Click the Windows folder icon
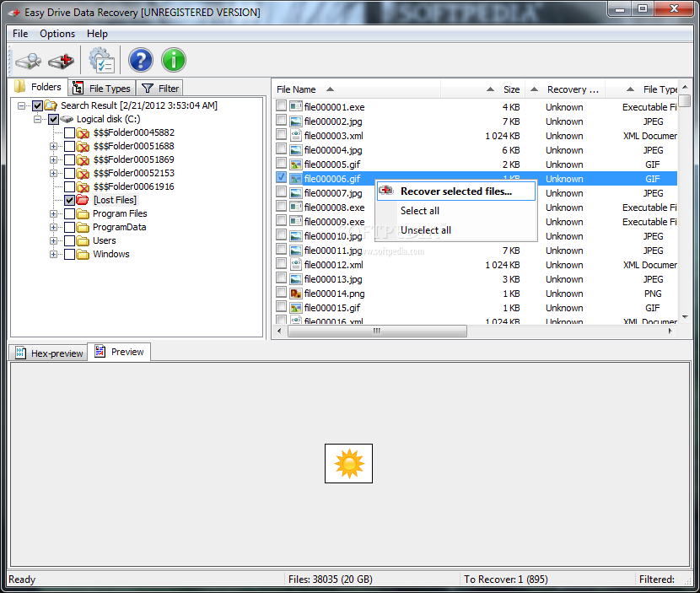 coord(83,254)
